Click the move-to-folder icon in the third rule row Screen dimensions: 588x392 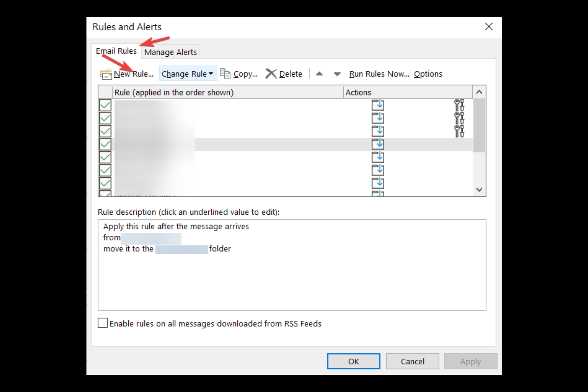pos(378,131)
